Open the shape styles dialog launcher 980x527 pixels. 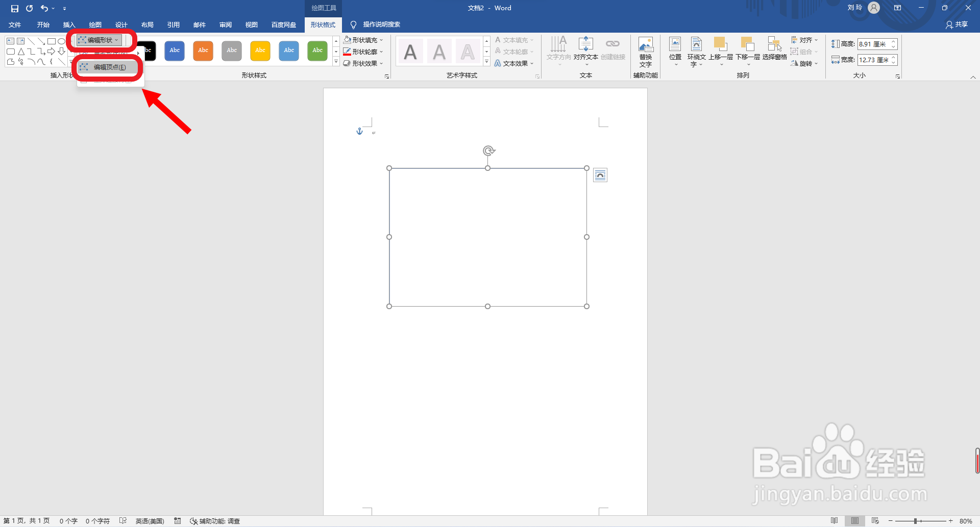pos(387,77)
